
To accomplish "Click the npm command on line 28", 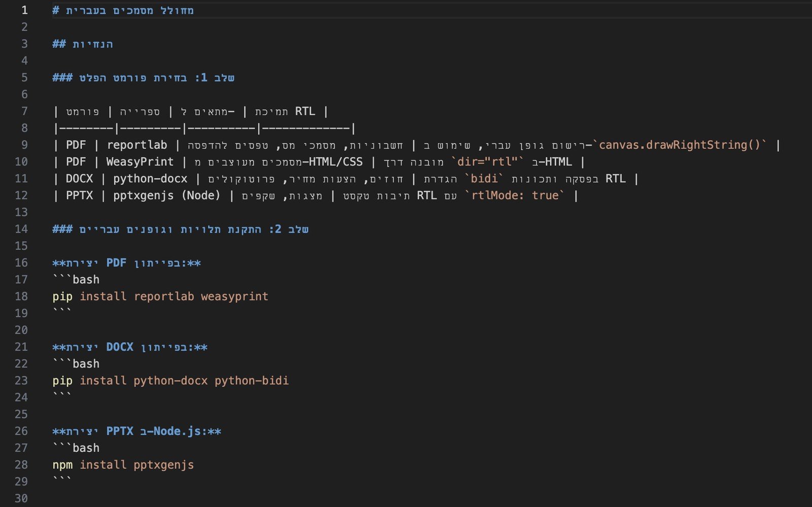I will pos(62,465).
